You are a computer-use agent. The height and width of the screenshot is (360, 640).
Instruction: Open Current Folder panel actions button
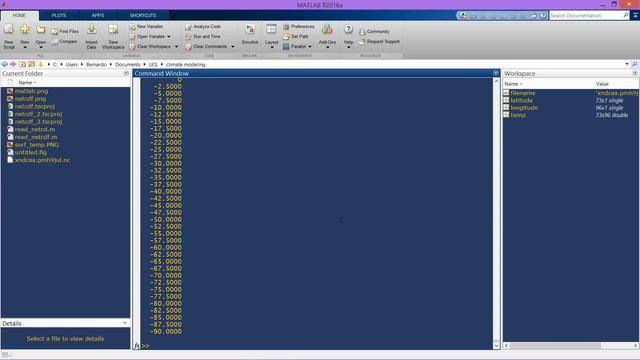[x=126, y=73]
